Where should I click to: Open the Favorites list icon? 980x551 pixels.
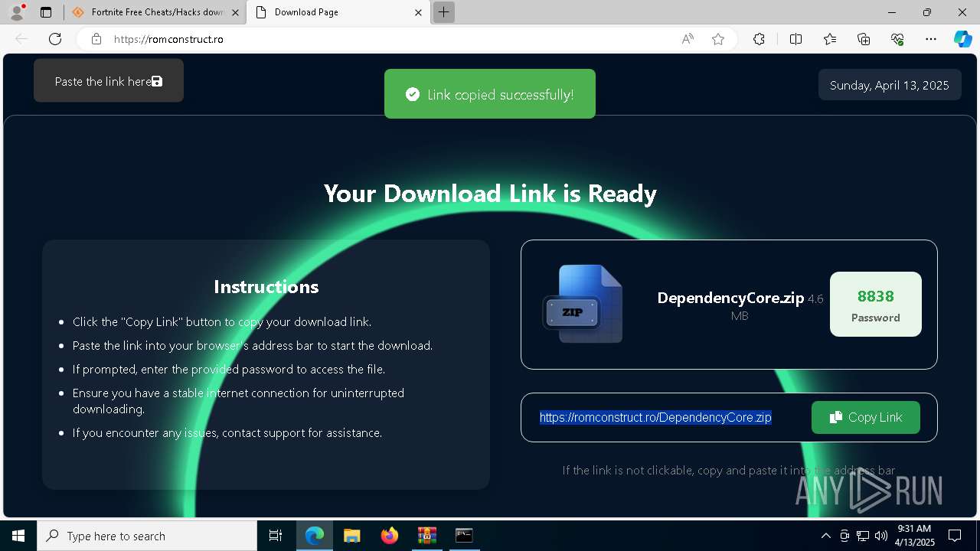(830, 39)
